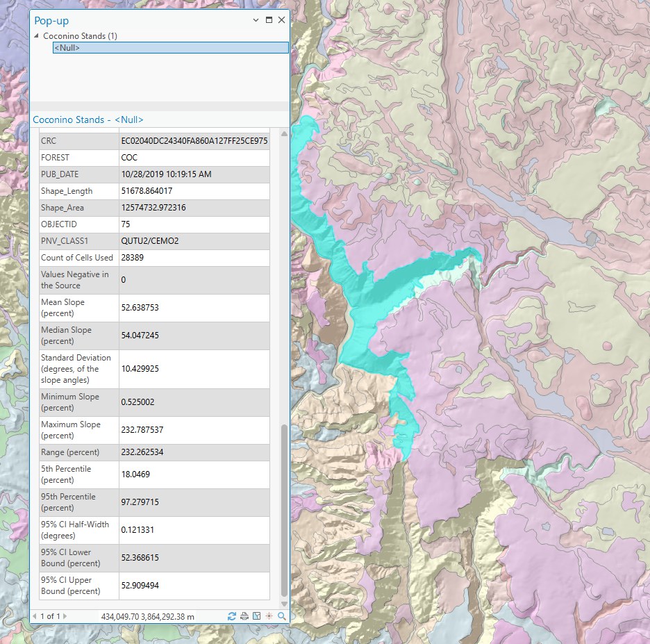650x644 pixels.
Task: Click the select feature icon in pop-up footer
Action: (x=257, y=616)
